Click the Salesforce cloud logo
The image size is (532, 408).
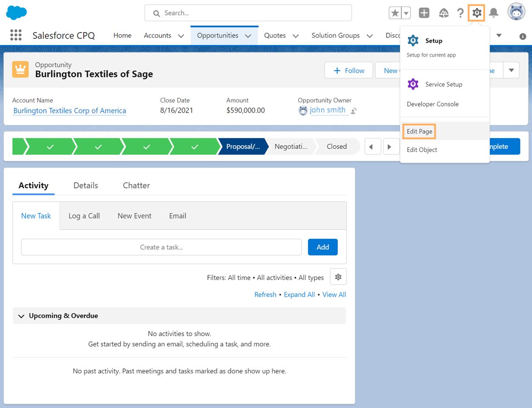pyautogui.click(x=16, y=13)
